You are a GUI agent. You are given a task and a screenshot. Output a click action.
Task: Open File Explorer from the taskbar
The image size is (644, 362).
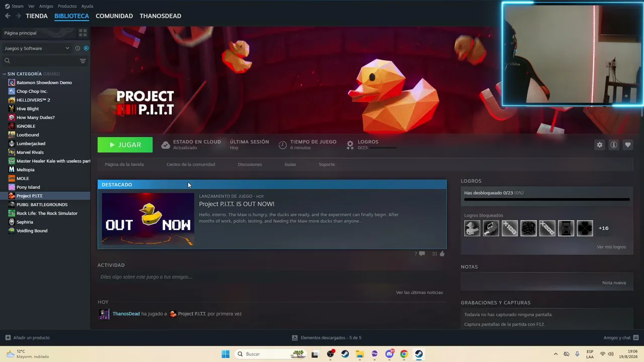360,354
